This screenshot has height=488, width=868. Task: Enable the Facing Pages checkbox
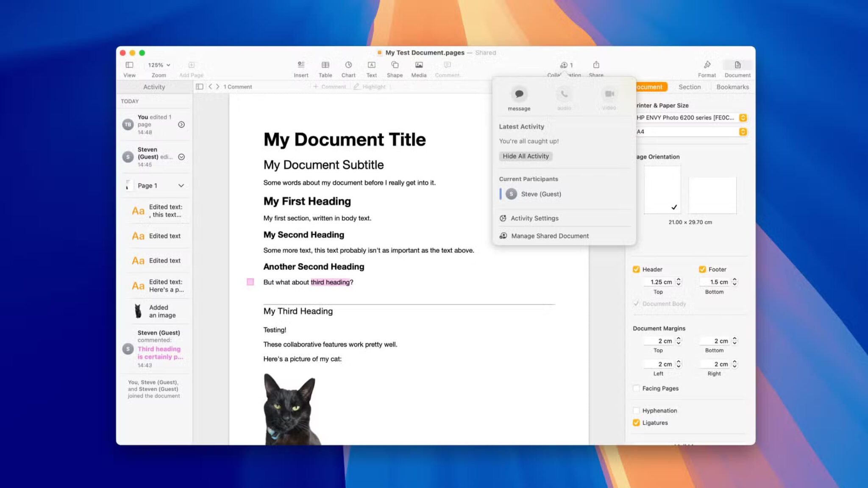tap(636, 388)
